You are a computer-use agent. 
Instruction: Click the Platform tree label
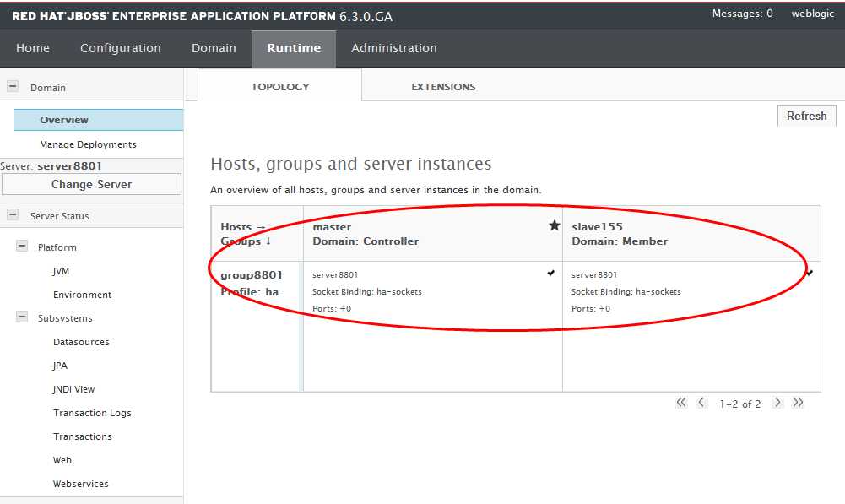click(57, 247)
